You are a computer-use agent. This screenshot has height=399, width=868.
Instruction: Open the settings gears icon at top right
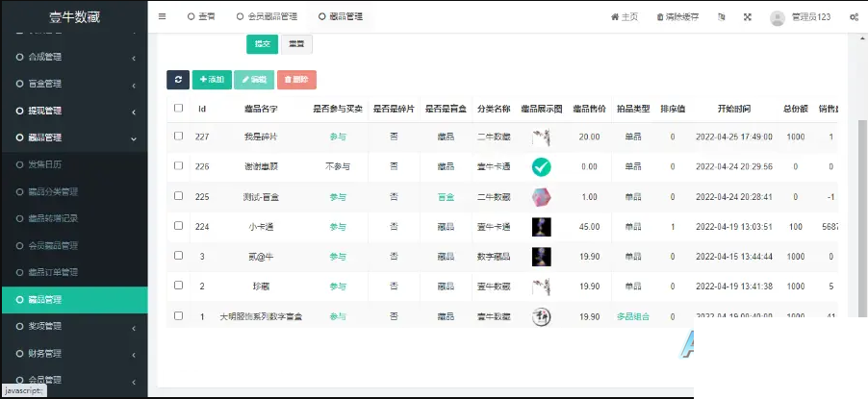pos(854,16)
